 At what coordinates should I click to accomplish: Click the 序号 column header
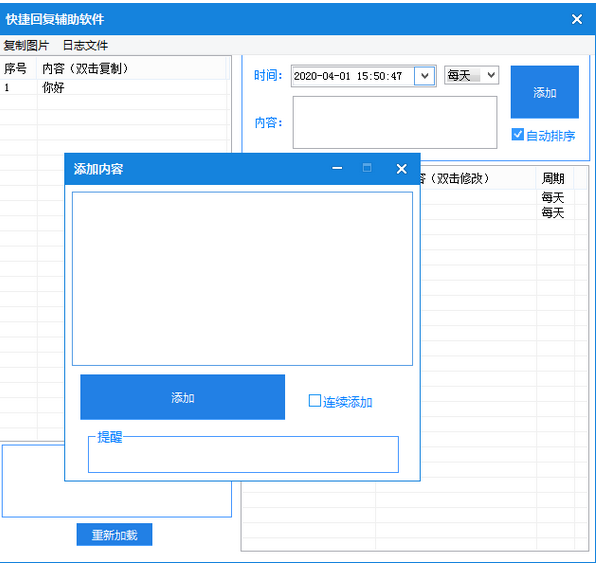click(18, 69)
